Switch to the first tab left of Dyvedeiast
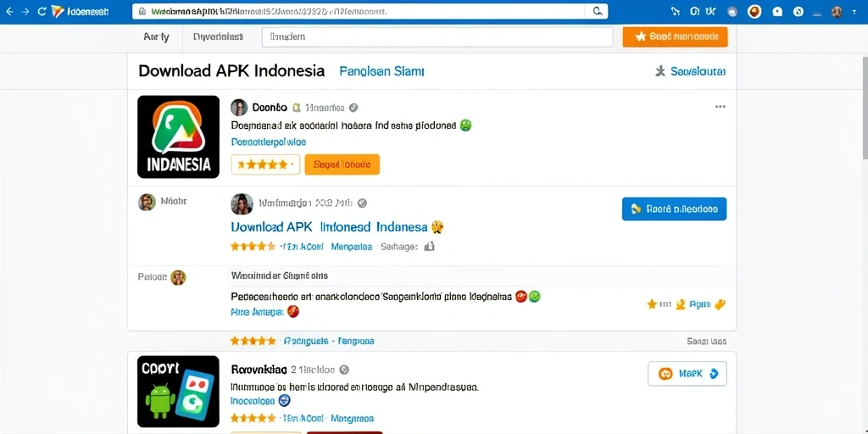Viewport: 868px width, 434px height. [x=156, y=37]
